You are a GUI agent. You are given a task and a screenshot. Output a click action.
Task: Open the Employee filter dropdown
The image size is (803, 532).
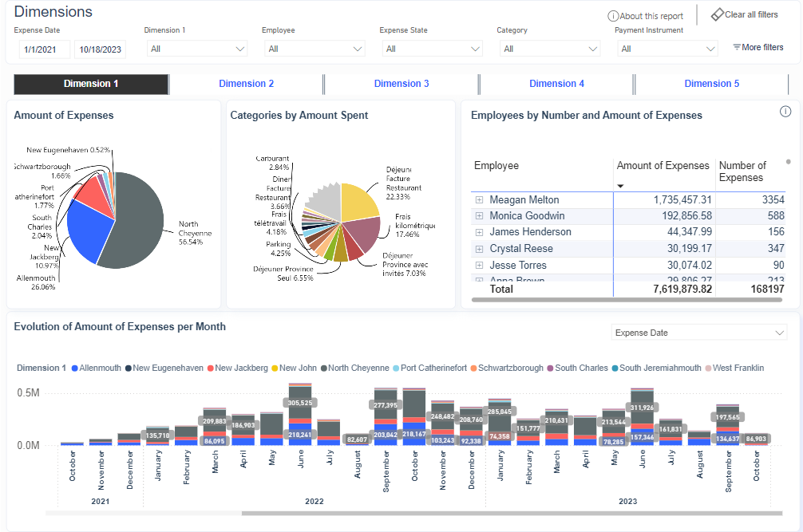point(313,49)
